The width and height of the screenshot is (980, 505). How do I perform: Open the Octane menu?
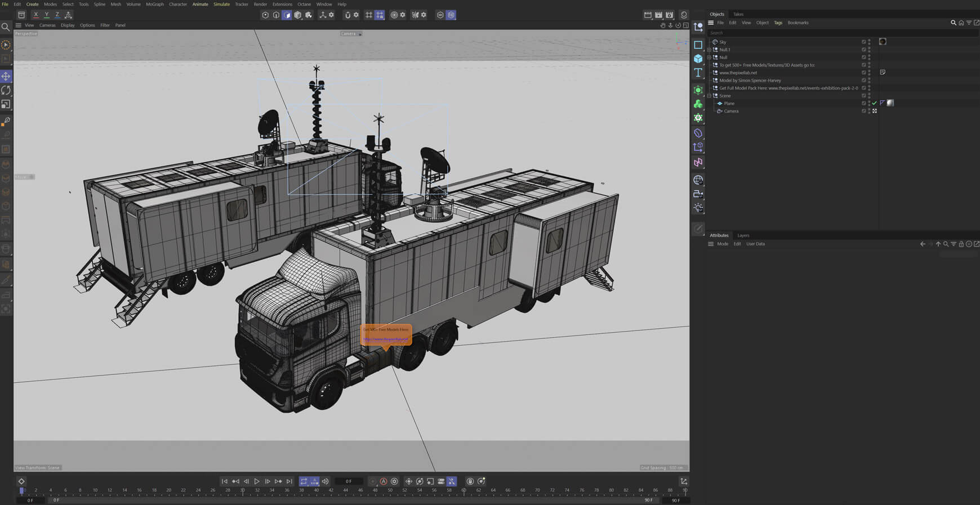304,4
